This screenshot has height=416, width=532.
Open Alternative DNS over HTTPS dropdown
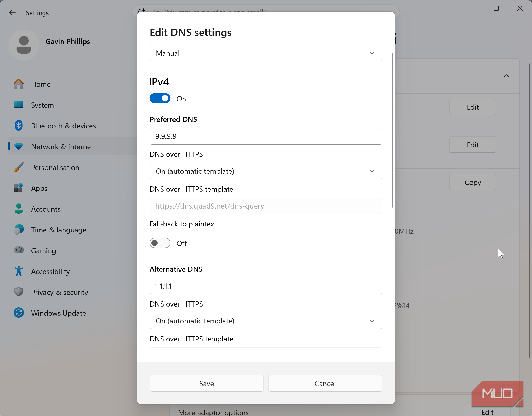coord(266,321)
